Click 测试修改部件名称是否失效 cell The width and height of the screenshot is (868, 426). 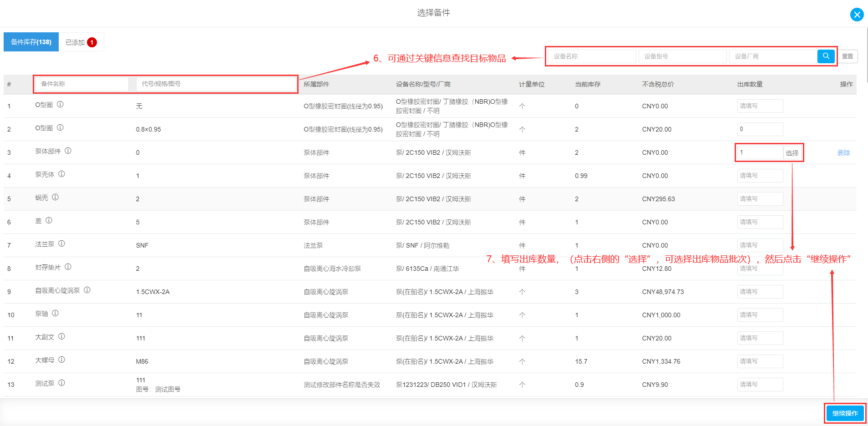[x=342, y=385]
